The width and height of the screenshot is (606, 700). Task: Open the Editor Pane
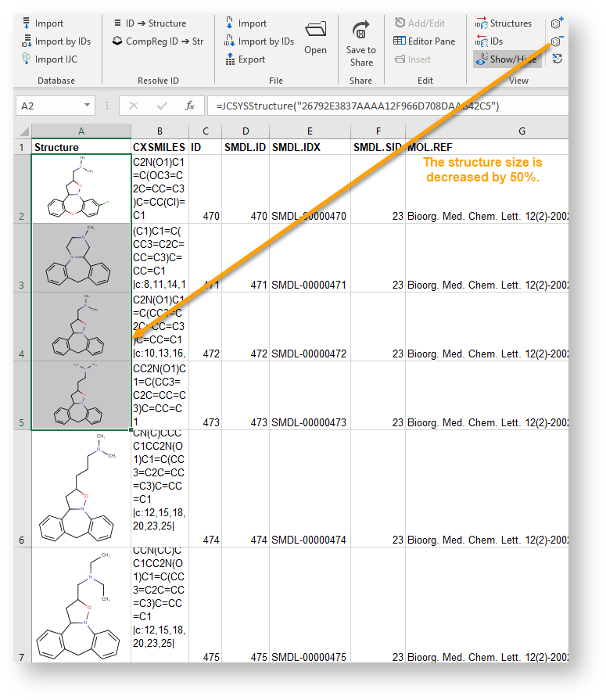point(425,41)
